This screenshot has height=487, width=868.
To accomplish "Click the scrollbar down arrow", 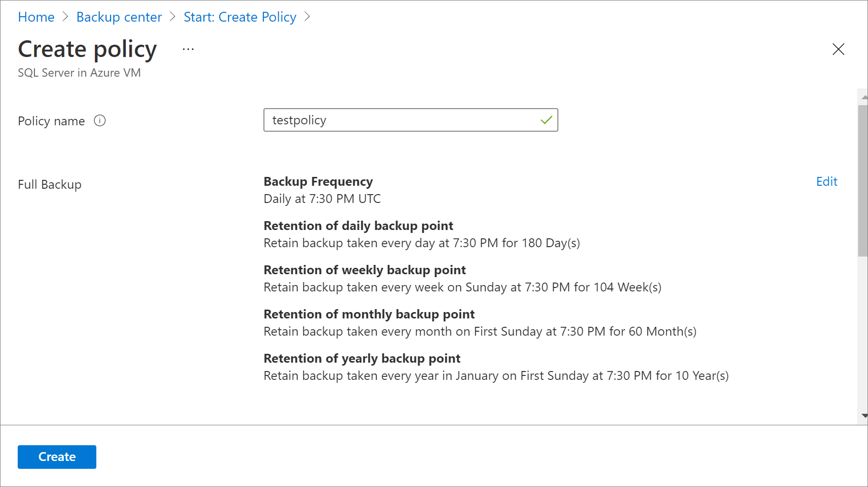I will point(863,414).
